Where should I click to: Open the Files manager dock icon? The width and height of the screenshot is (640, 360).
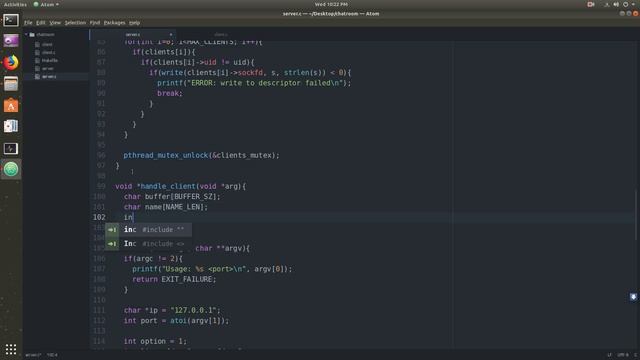(11, 84)
